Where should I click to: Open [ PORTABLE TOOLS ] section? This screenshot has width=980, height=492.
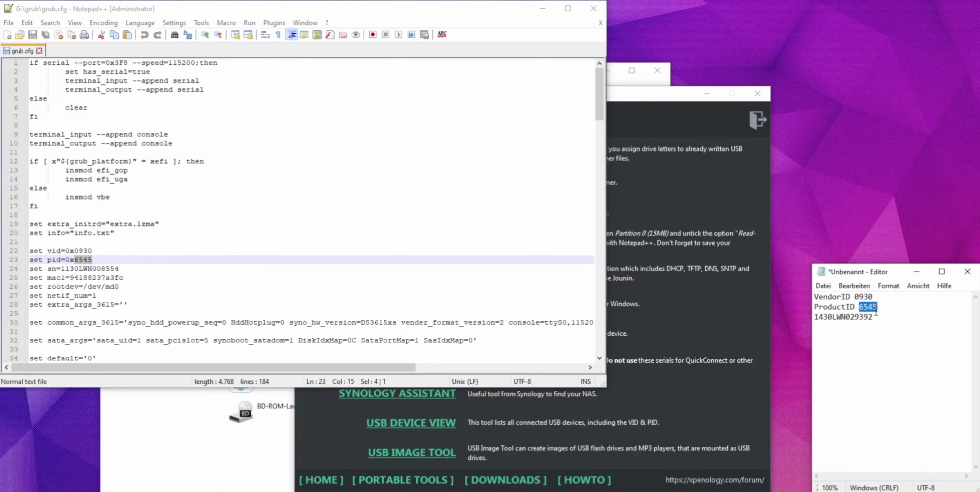(x=403, y=480)
